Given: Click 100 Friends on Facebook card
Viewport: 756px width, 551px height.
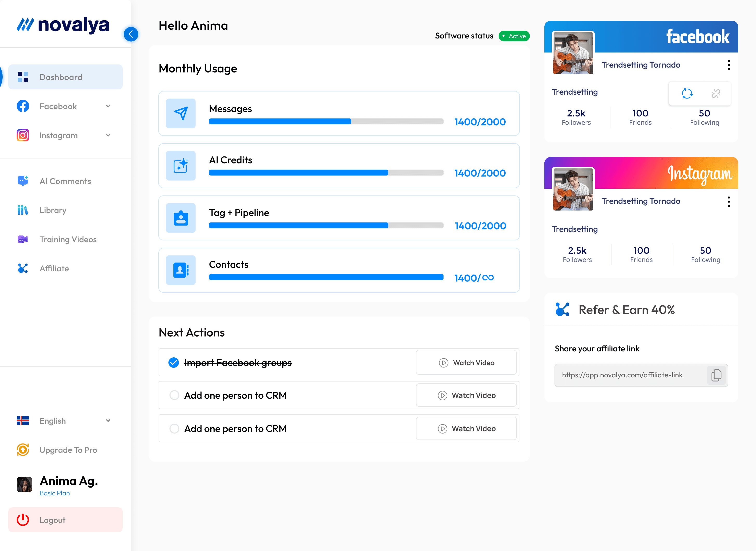Looking at the screenshot, I should tap(640, 117).
